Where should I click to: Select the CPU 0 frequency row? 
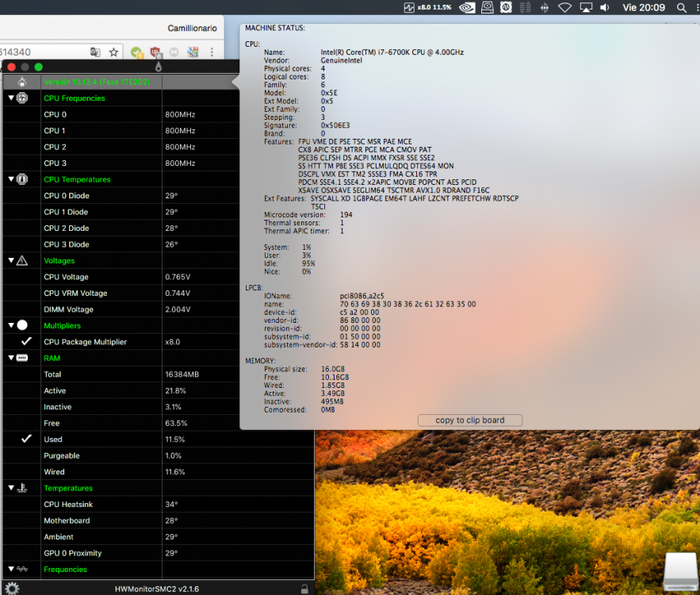[121, 114]
